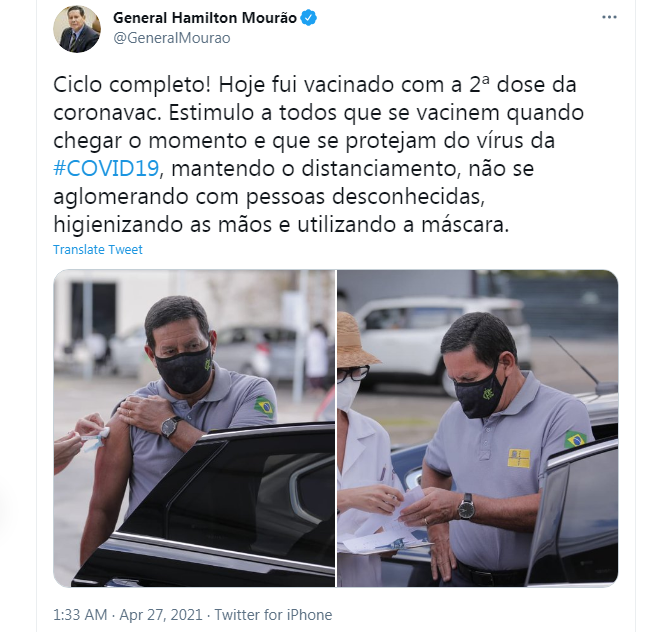Image resolution: width=663 pixels, height=632 pixels.
Task: Open General Hamilton Mourão's profile avatar
Action: (x=77, y=29)
